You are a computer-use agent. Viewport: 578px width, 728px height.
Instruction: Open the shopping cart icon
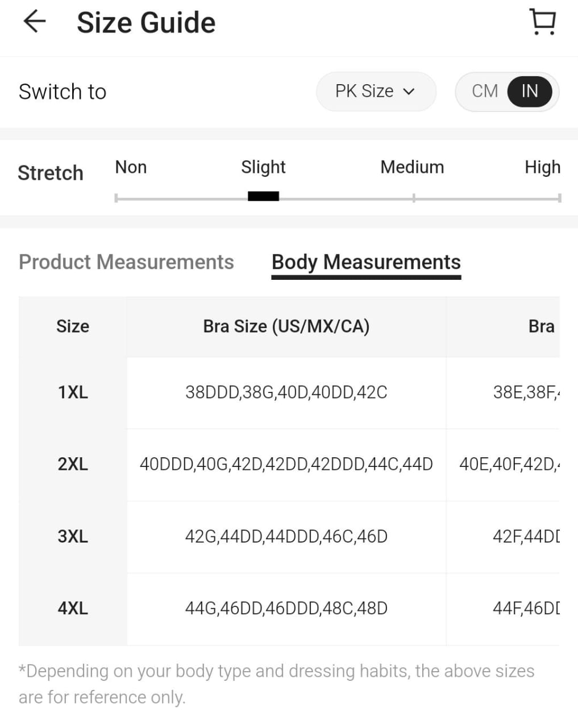point(542,22)
